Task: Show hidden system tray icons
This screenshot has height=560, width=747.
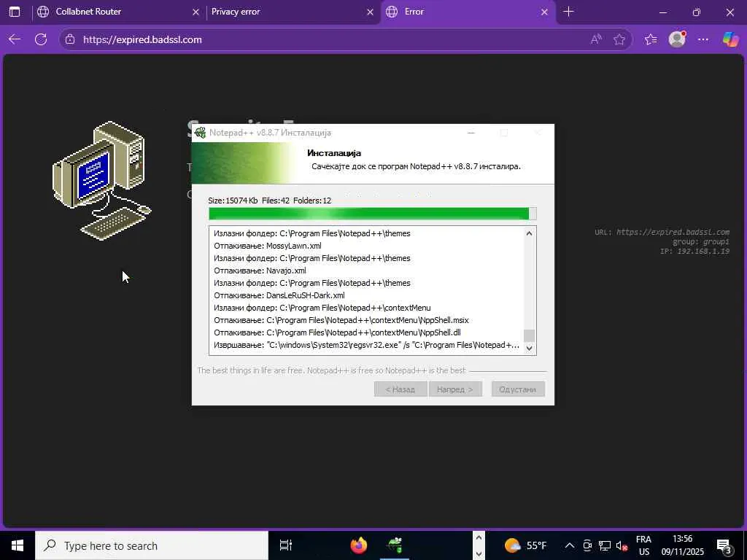Action: click(569, 545)
